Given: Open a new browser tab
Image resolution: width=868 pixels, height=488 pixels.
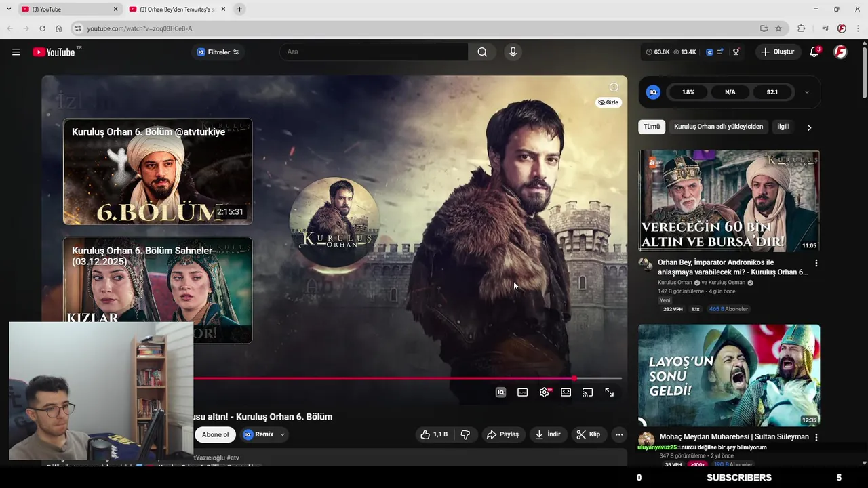Looking at the screenshot, I should click(239, 9).
